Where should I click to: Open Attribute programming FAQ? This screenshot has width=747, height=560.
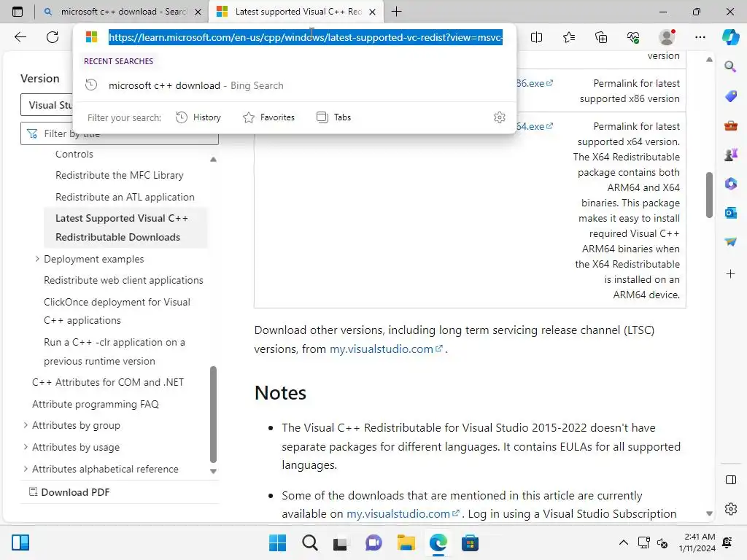pyautogui.click(x=96, y=404)
